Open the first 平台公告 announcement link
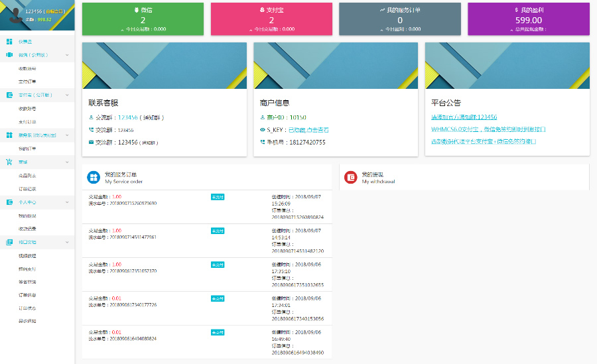597x364 pixels. tap(464, 117)
